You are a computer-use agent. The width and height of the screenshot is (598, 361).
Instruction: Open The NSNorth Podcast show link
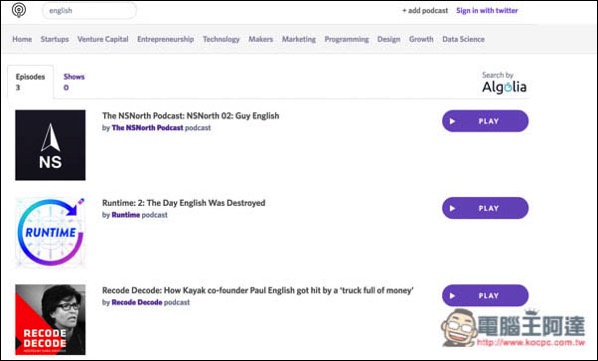coord(147,128)
